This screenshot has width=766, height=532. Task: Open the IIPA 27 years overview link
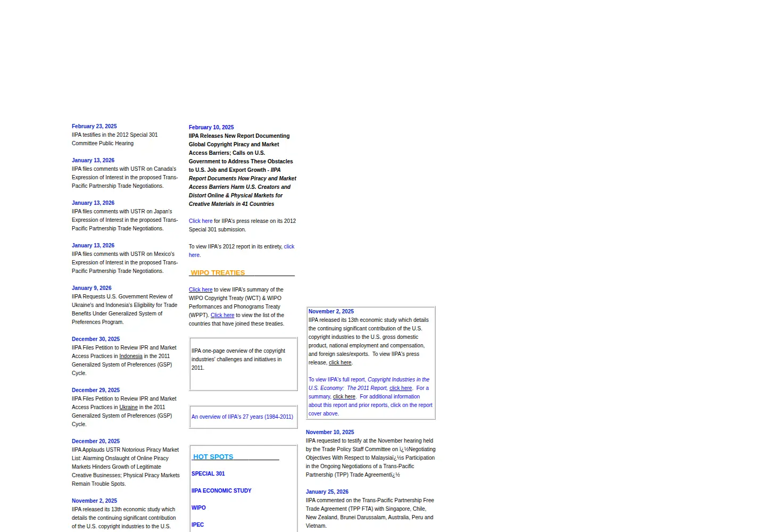[x=242, y=417]
